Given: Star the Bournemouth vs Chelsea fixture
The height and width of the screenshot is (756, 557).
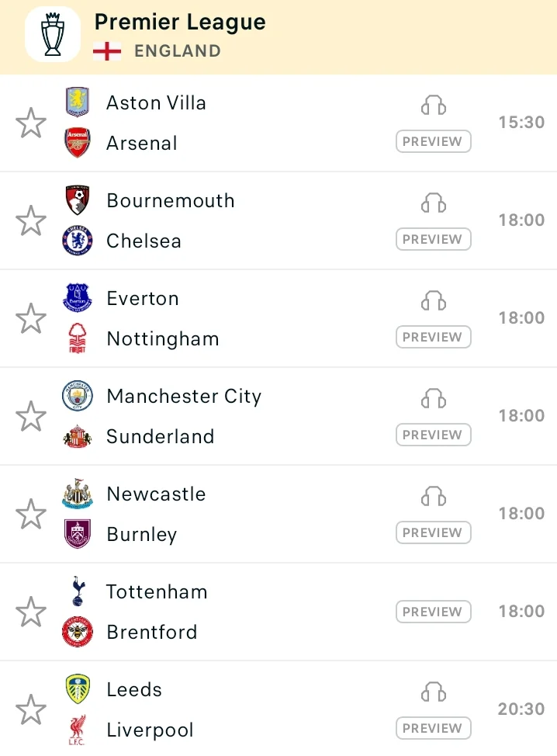Looking at the screenshot, I should pyautogui.click(x=31, y=221).
